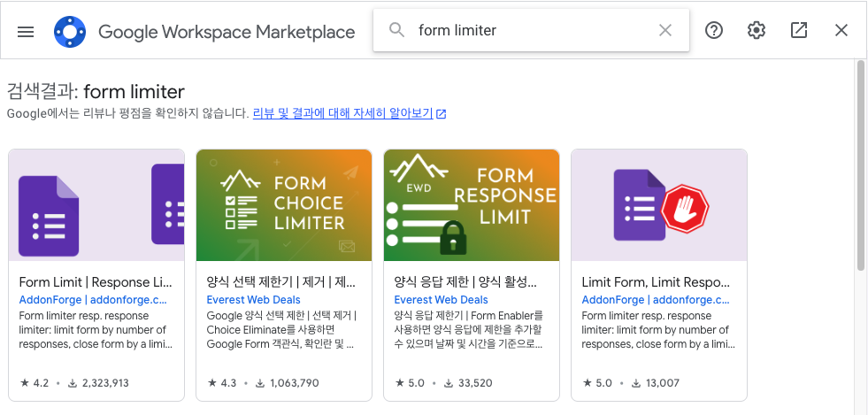
Task: Click AddonForge developer link on Limit Form card
Action: coord(656,300)
